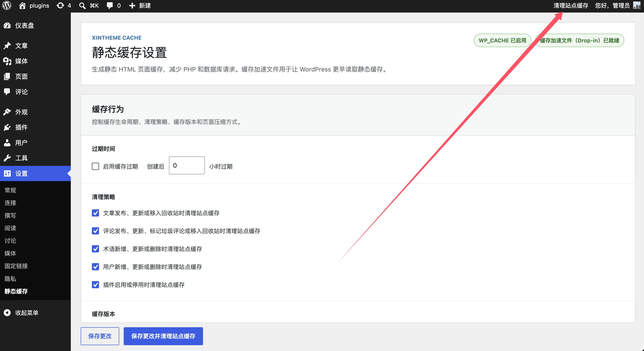This screenshot has width=644, height=351.
Task: Open 媒体 settings submenu item
Action: [10, 253]
